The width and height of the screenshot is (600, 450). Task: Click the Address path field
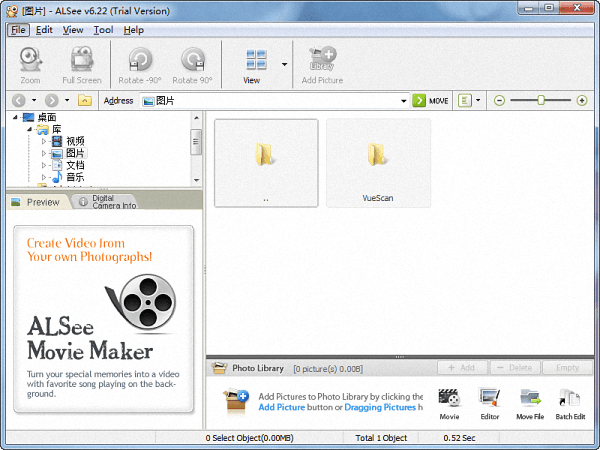click(x=269, y=101)
